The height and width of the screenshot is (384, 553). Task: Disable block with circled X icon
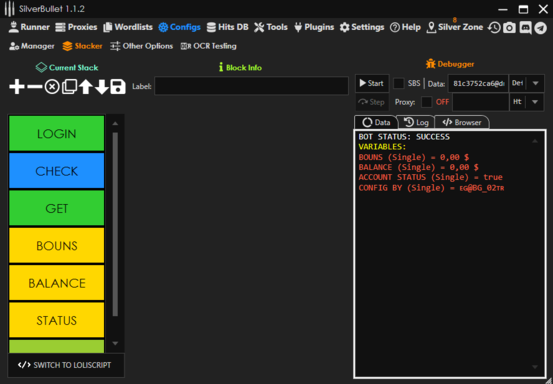[x=52, y=87]
